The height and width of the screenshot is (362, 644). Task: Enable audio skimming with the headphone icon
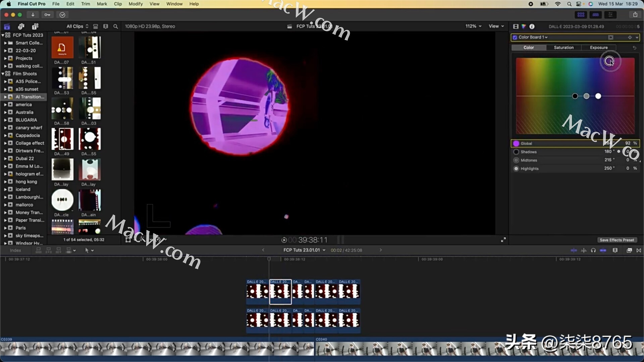tap(593, 250)
